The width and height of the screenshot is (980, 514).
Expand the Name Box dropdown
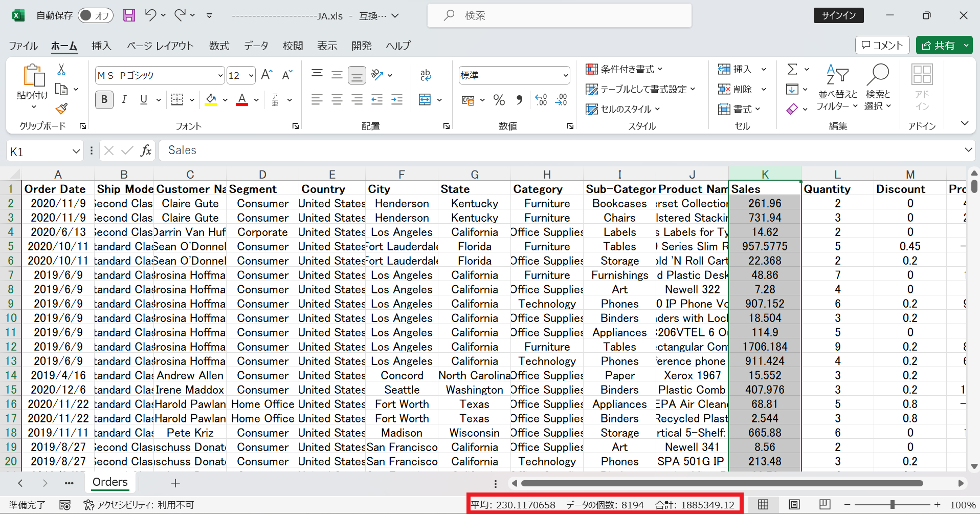click(76, 151)
